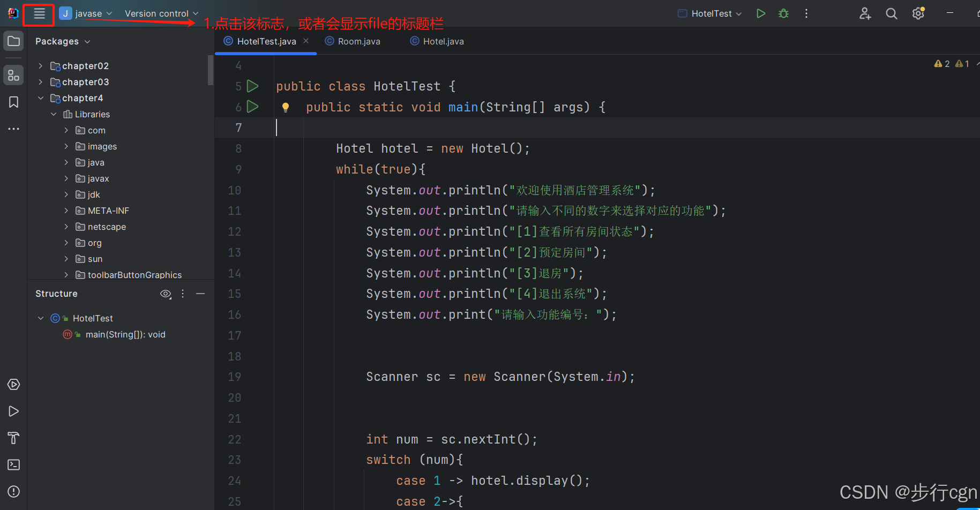
Task: Open the javase project dropdown
Action: [x=86, y=13]
